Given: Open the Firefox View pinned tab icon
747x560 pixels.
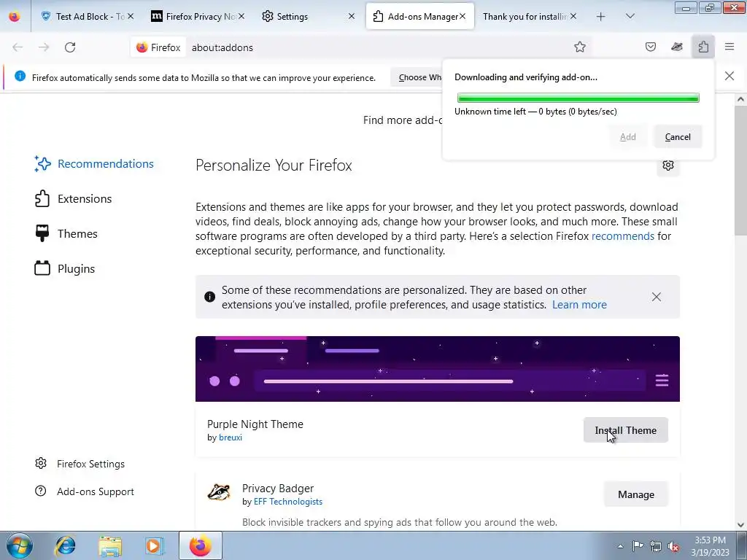Looking at the screenshot, I should click(x=15, y=17).
